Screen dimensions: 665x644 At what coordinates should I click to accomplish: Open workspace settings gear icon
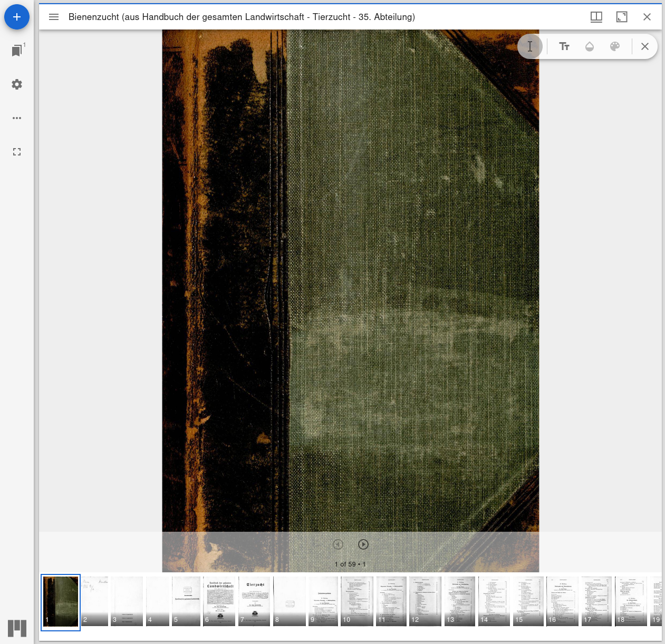tap(17, 84)
